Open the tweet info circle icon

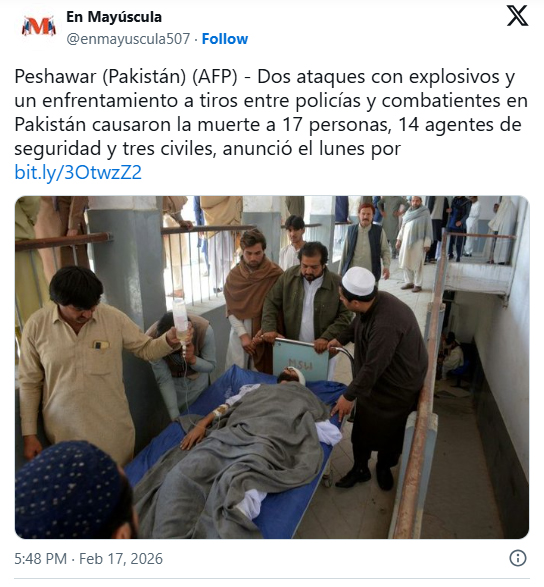tap(518, 558)
